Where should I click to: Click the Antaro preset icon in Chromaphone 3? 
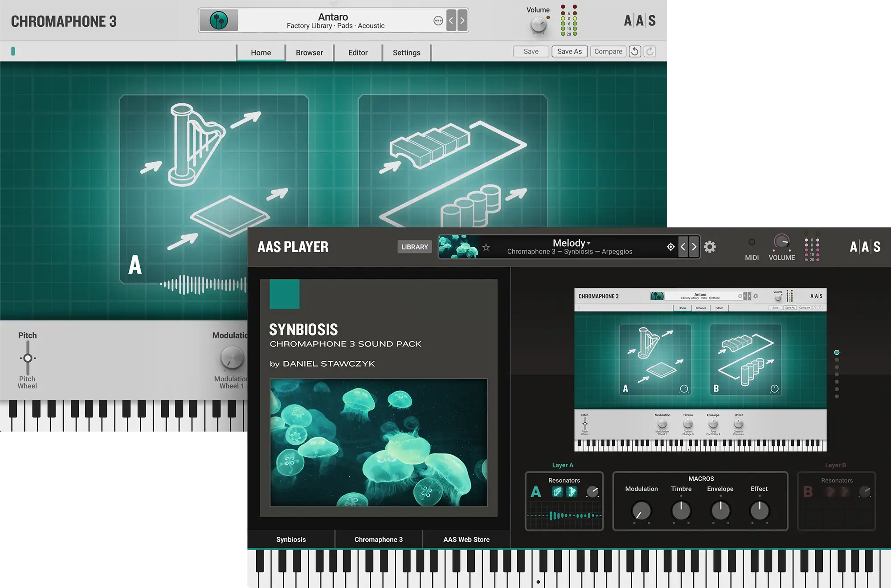click(219, 20)
